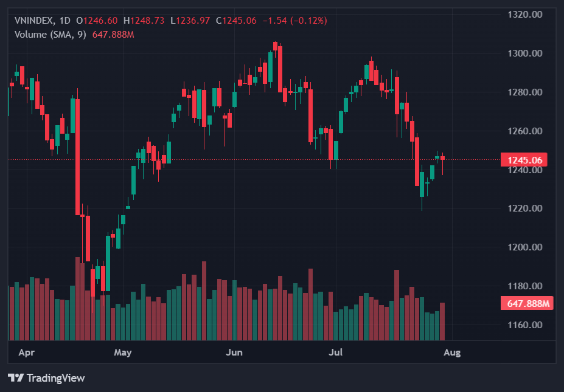564x392 pixels.
Task: Click the high value H1248.73 in legend
Action: (144, 21)
